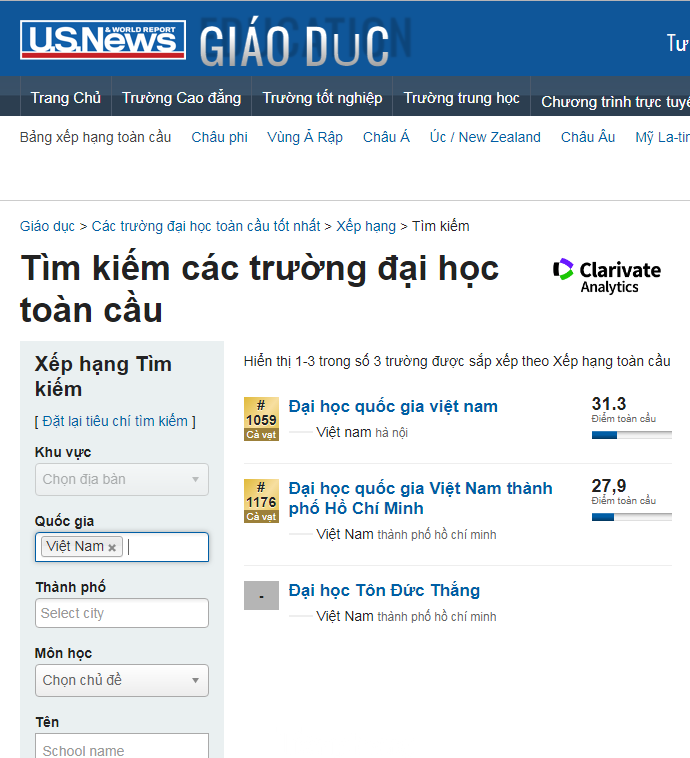Click the #1176 rank badge
Image resolution: width=690 pixels, height=758 pixels.
tap(261, 501)
